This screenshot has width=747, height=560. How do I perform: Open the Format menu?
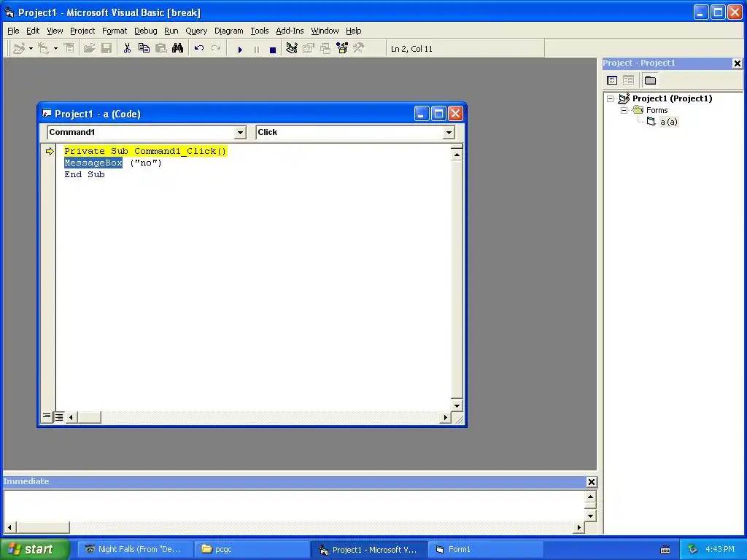click(115, 31)
